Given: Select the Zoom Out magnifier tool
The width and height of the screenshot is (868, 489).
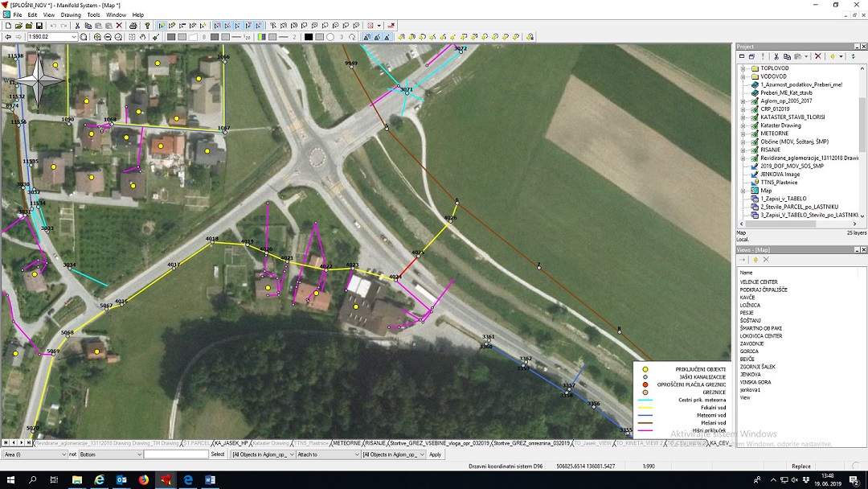Looking at the screenshot, I should click(x=108, y=37).
